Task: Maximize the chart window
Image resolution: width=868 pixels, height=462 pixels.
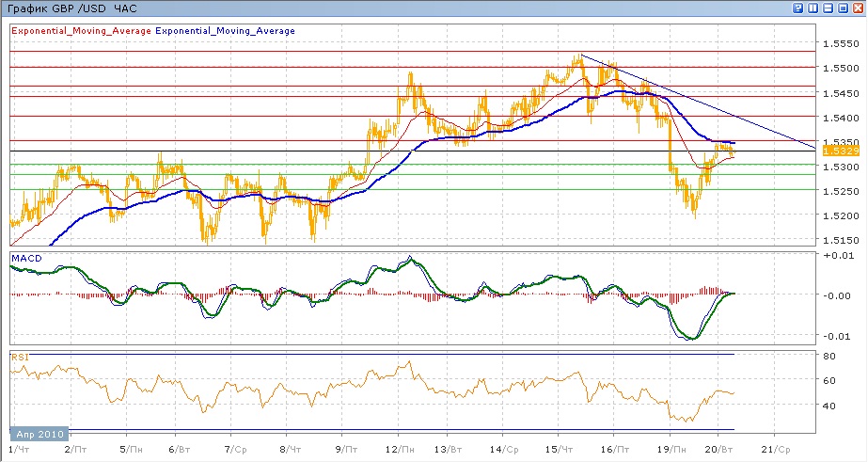Action: click(x=841, y=8)
